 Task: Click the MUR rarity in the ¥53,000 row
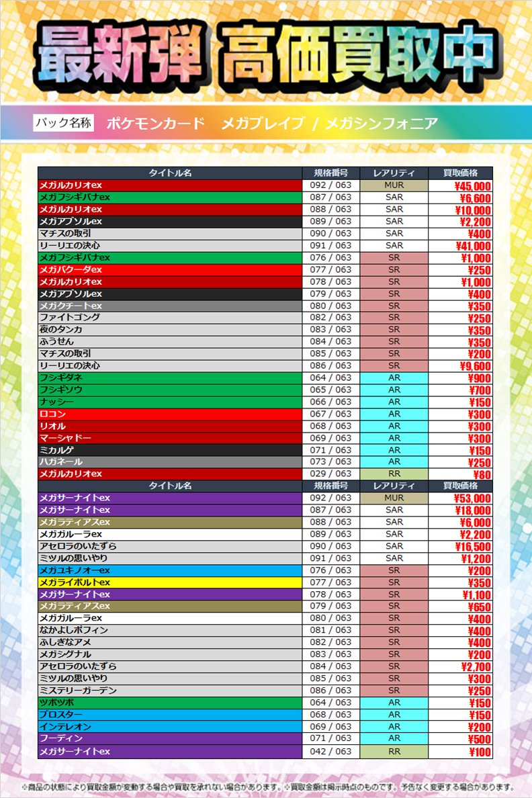[394, 498]
